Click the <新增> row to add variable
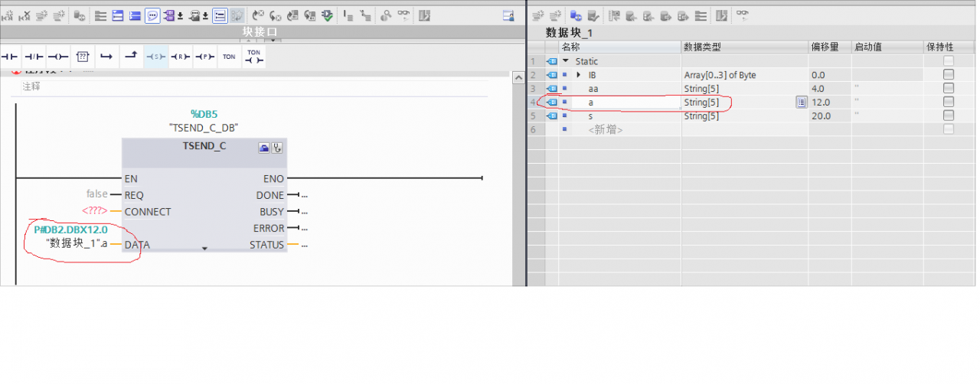Image resolution: width=980 pixels, height=384 pixels. [x=606, y=130]
